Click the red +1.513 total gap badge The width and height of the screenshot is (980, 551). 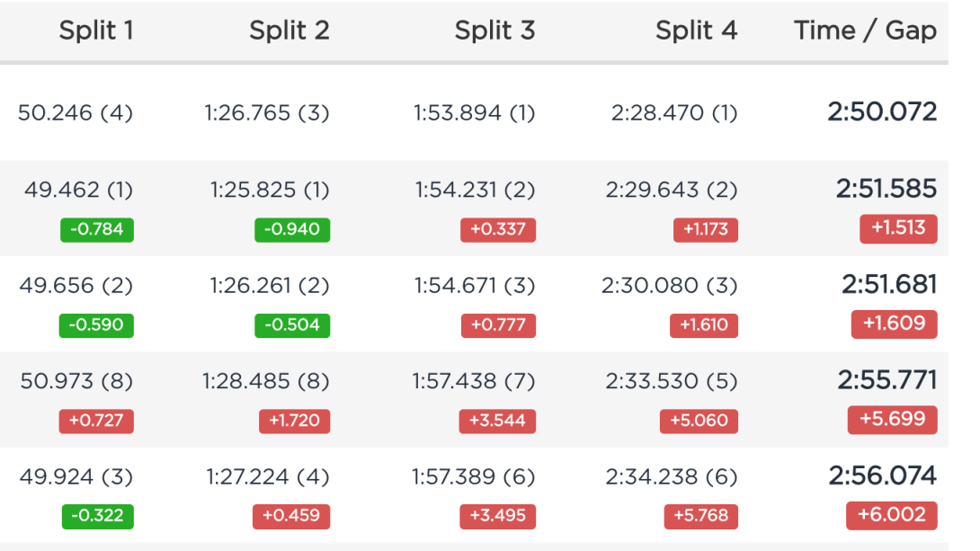[897, 228]
